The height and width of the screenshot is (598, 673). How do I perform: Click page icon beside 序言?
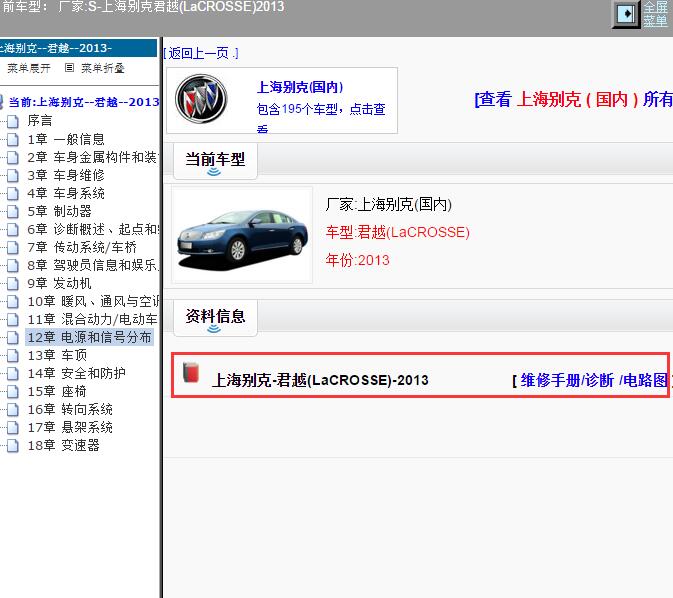(13, 121)
